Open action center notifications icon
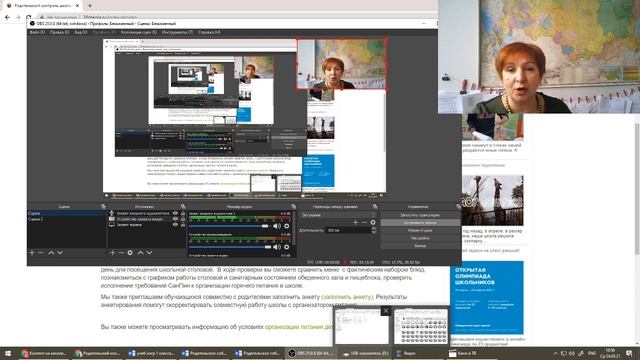Viewport: 640px width, 360px height. coord(629,353)
